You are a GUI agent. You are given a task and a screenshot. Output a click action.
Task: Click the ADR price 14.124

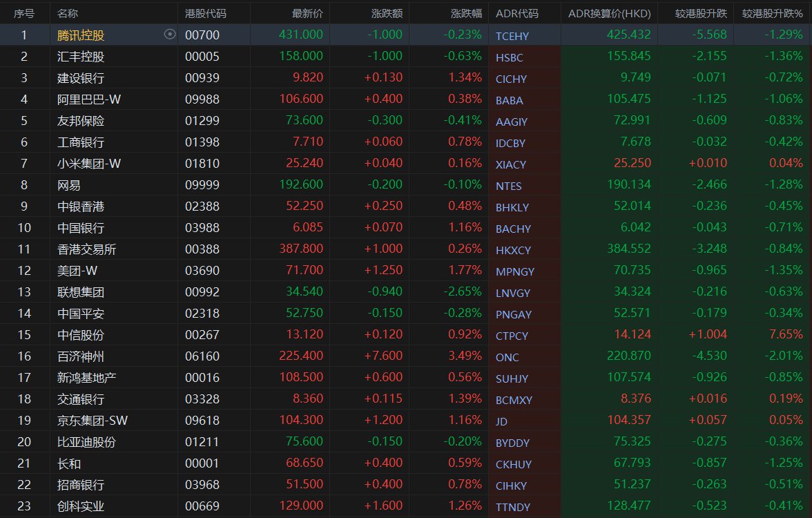(632, 334)
